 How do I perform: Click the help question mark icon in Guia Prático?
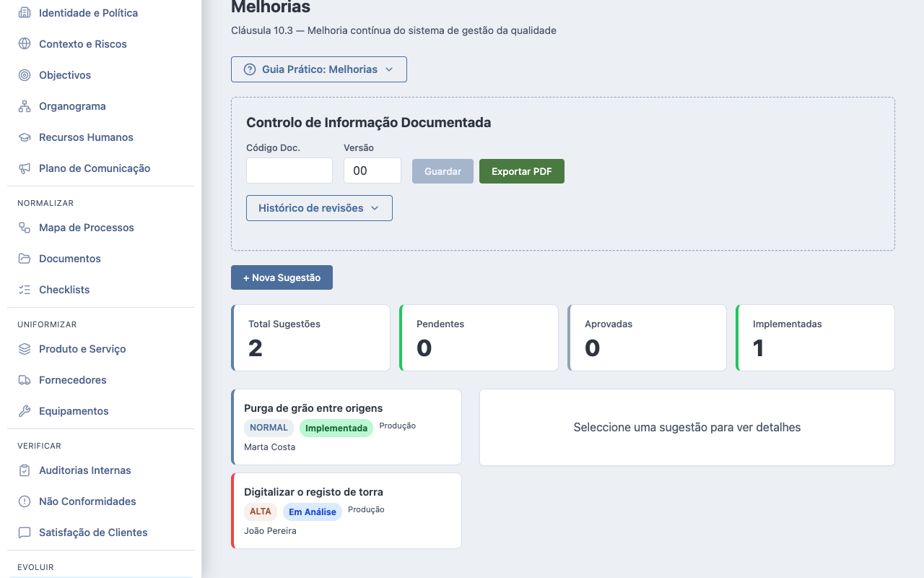[250, 69]
